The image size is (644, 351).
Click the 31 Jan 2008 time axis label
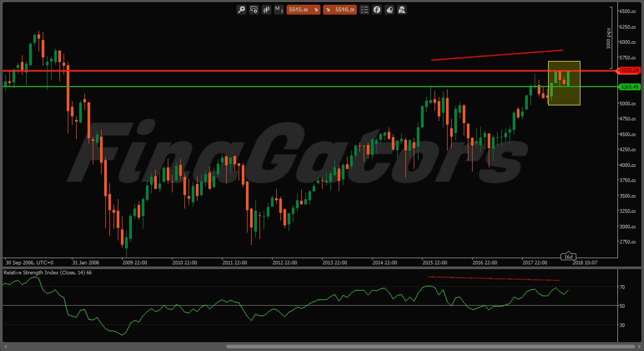click(85, 263)
